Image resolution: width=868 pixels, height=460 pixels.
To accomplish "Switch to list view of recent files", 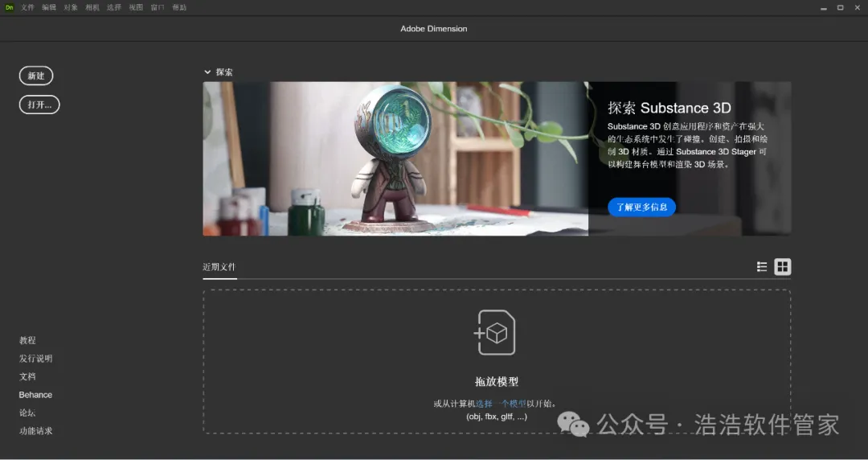I will 762,266.
